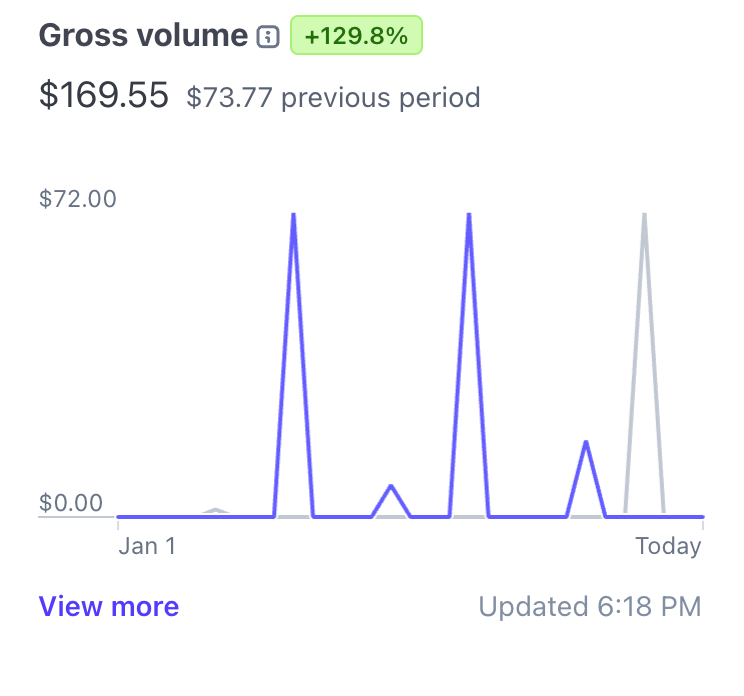This screenshot has height=696, width=744.
Task: Click the medium purple spike near Today
Action: click(586, 443)
